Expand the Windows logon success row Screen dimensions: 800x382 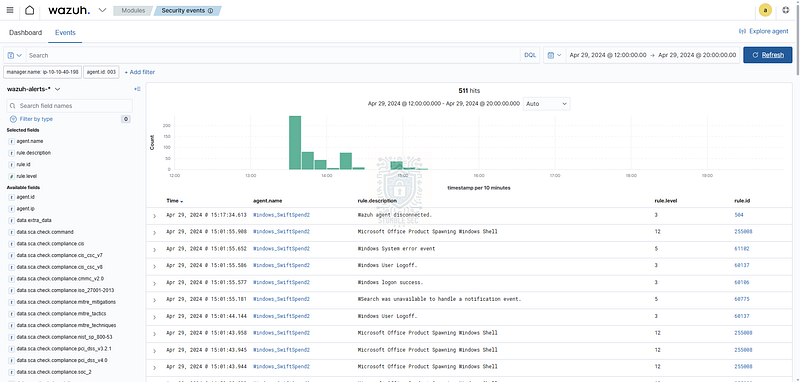click(155, 283)
